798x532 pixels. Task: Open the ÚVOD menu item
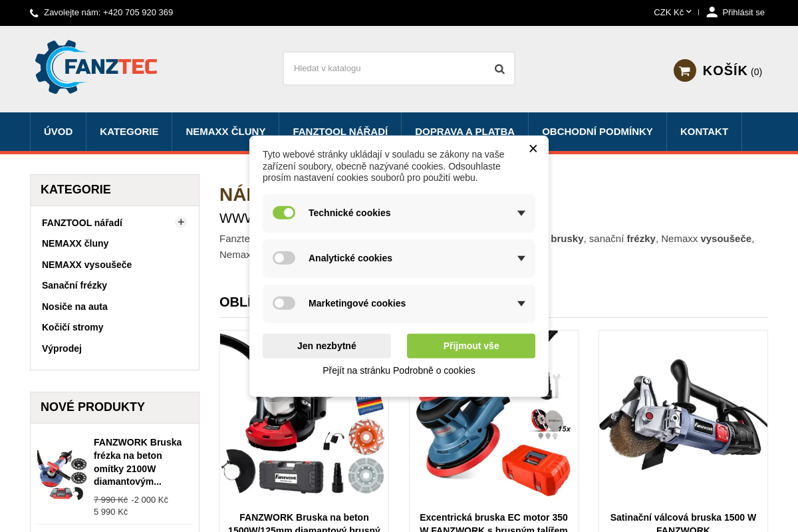(59, 132)
